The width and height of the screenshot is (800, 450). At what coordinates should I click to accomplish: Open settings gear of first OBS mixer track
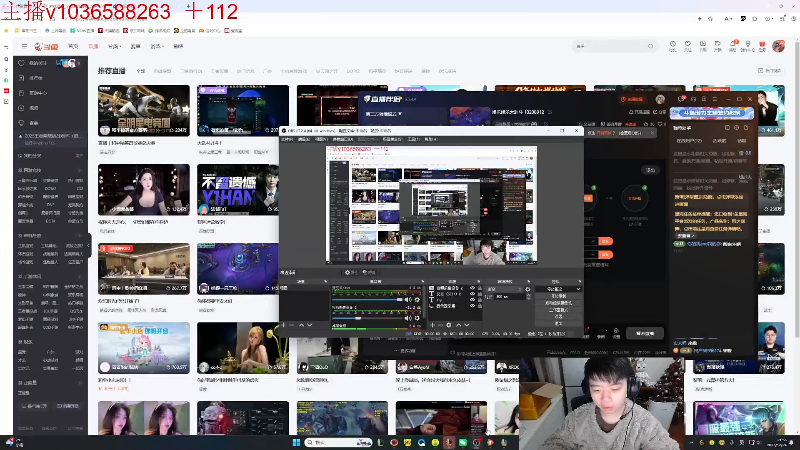point(417,300)
